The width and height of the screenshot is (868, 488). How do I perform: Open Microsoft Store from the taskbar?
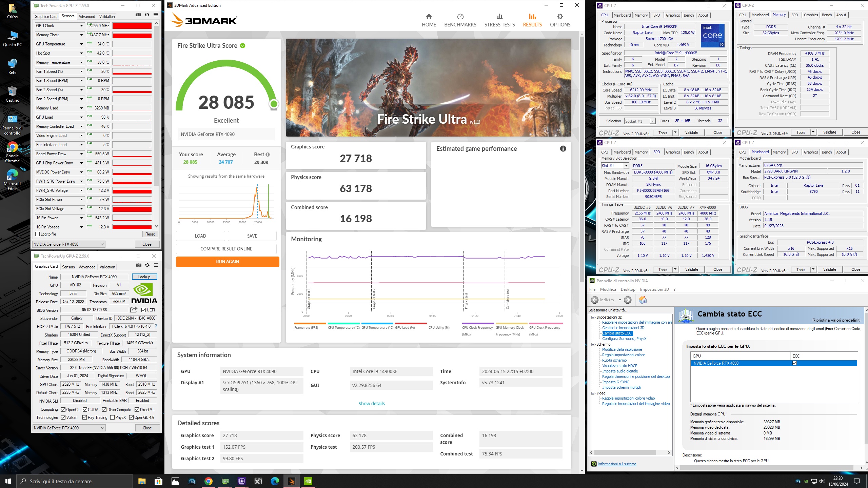click(x=158, y=481)
